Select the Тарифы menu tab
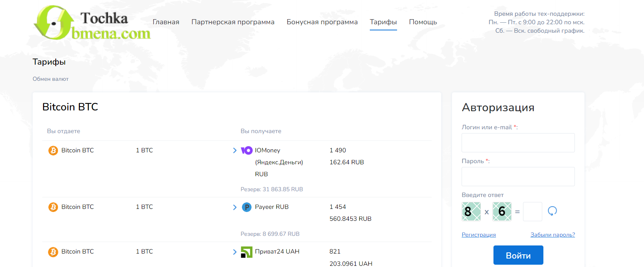The width and height of the screenshot is (644, 267). tap(383, 22)
